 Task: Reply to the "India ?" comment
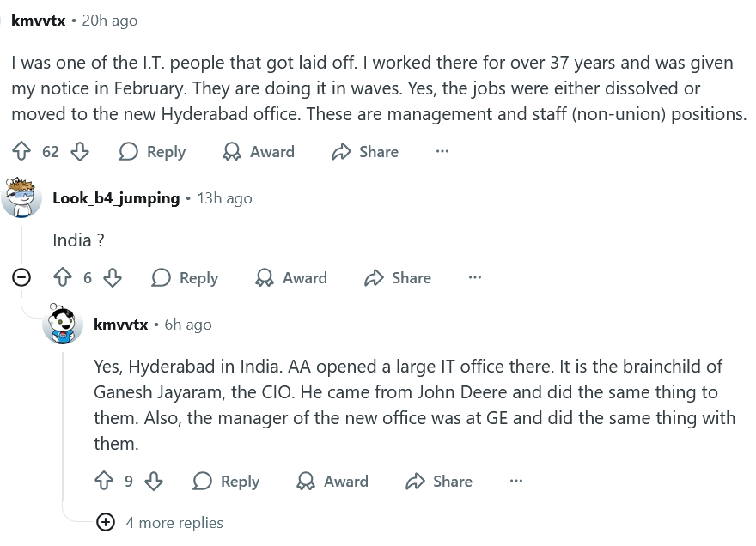point(185,278)
